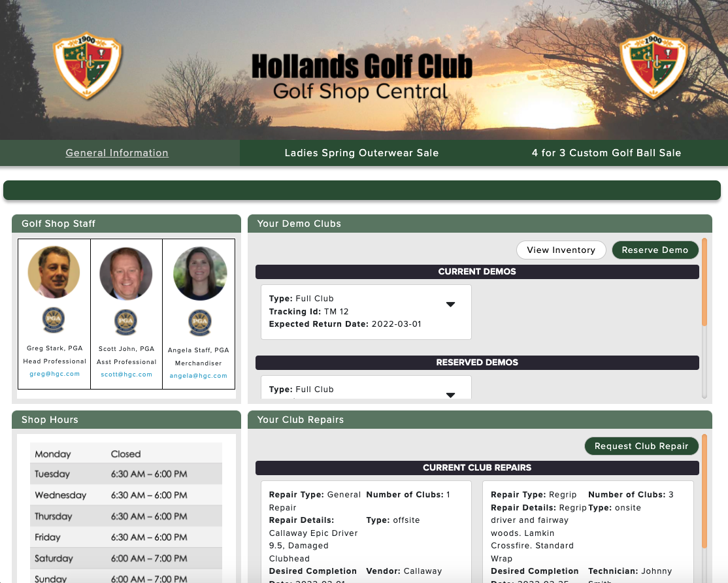Click the Current Demos section header
The image size is (728, 583).
[x=477, y=271]
